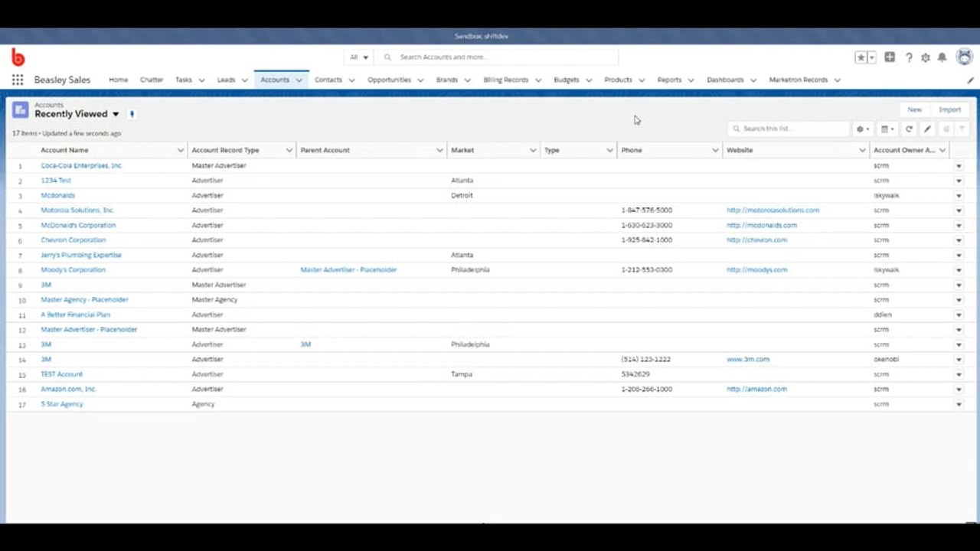980x551 pixels.
Task: Open the user profile avatar
Action: 965,57
